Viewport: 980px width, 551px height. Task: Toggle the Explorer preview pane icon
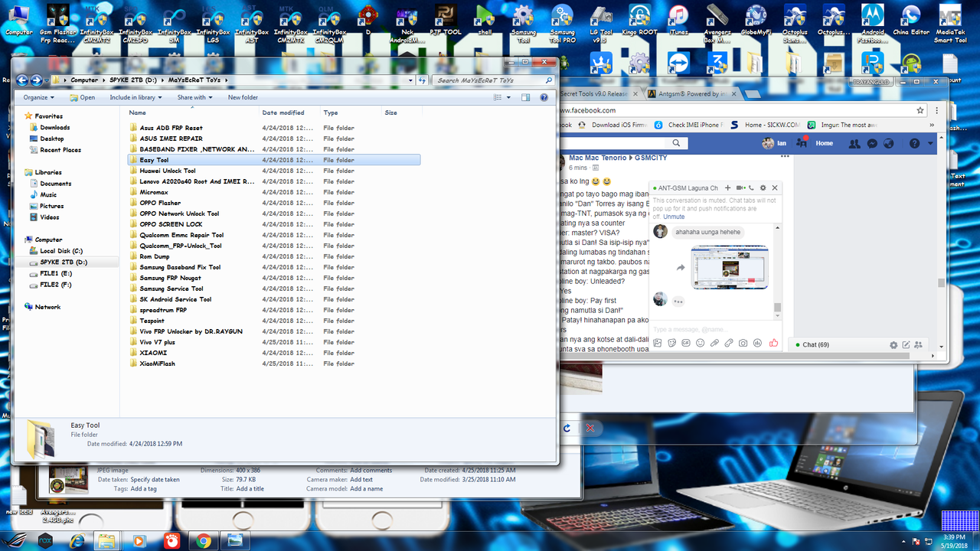click(525, 97)
